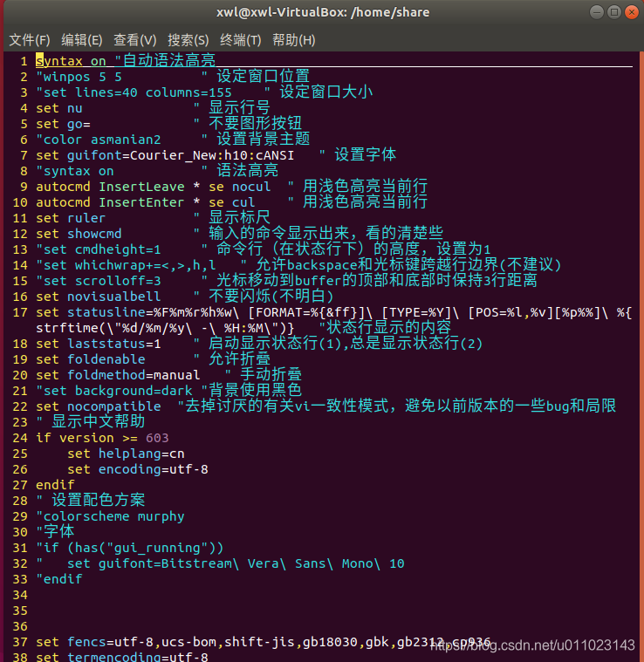Click comment '显示中文帮助' on line 23

pos(99,421)
